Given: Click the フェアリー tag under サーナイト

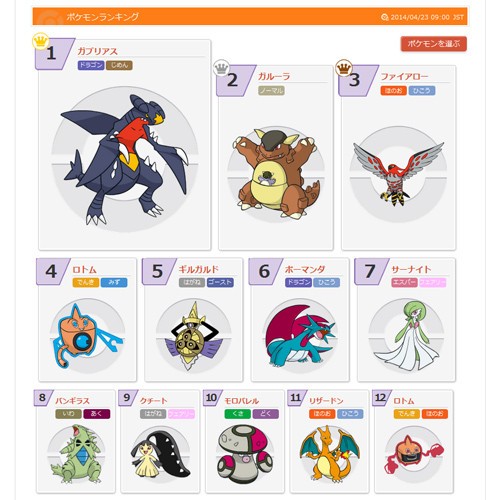Looking at the screenshot, I should pyautogui.click(x=433, y=283).
